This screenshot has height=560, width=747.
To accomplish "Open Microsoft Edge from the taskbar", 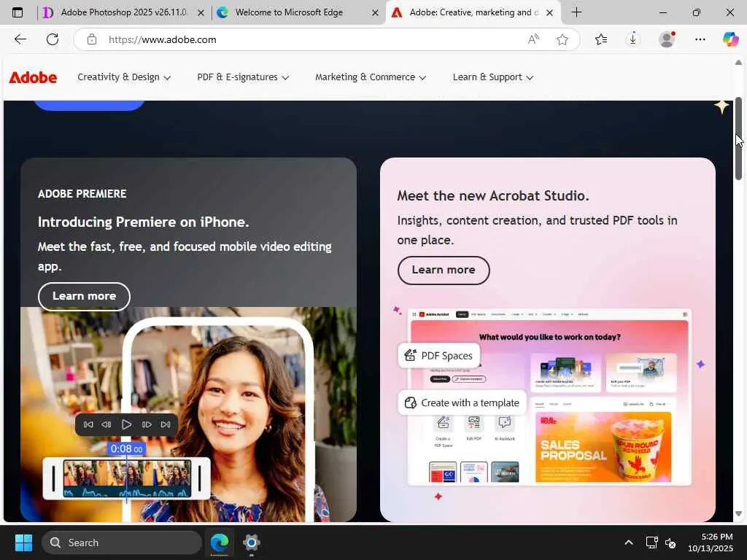I will tap(220, 542).
